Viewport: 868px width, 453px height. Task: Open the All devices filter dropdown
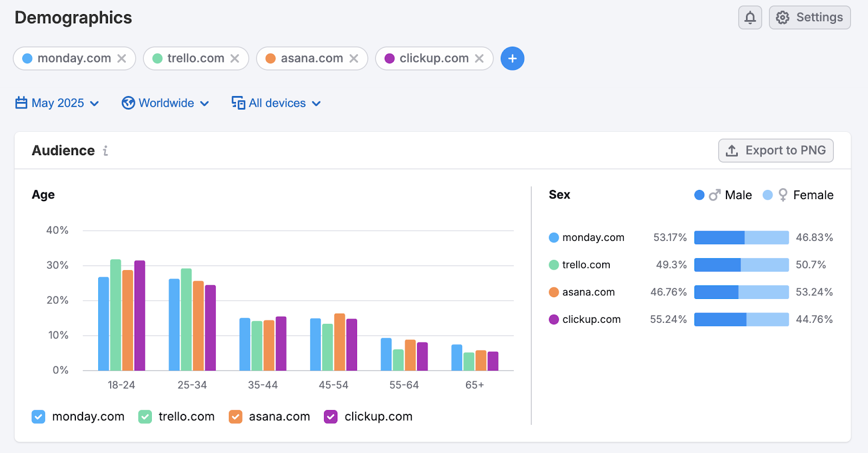point(277,103)
